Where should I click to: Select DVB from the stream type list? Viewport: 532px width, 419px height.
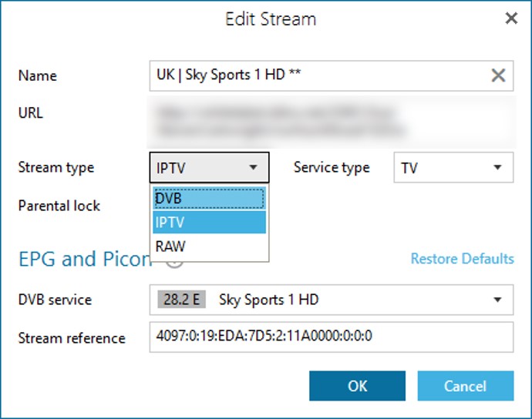[x=210, y=198]
